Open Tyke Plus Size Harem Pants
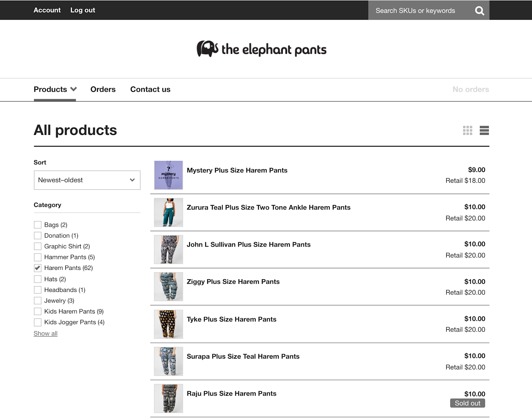532x420 pixels. click(231, 319)
